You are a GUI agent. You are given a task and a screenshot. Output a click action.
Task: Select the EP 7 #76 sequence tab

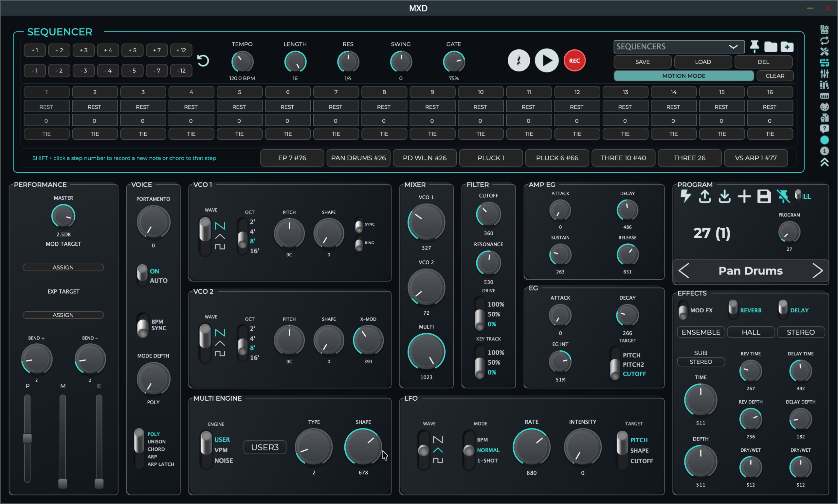[x=292, y=158]
